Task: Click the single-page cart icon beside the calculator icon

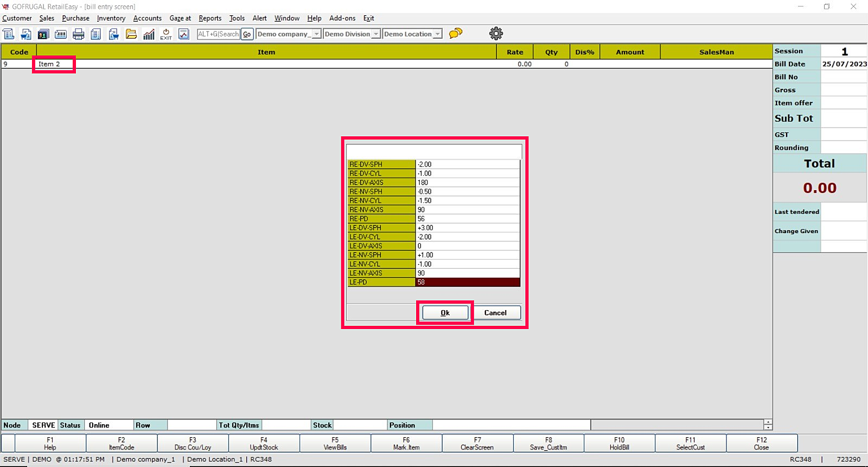Action: point(25,34)
